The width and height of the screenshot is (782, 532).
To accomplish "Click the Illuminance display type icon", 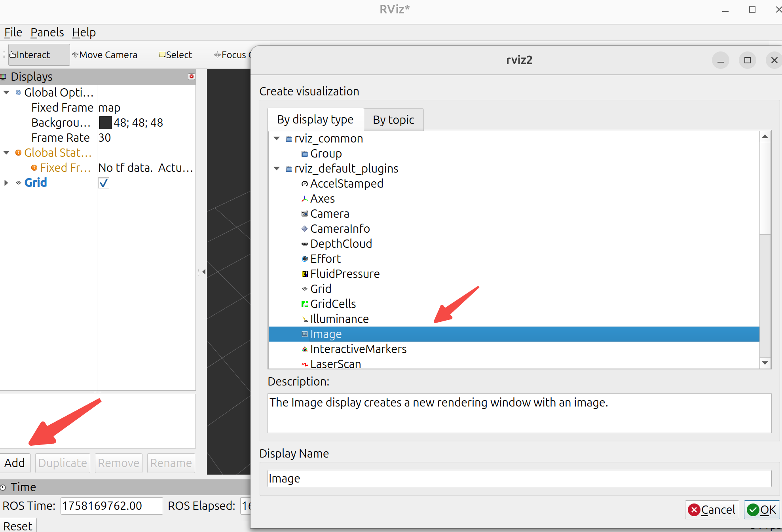I will pos(304,319).
